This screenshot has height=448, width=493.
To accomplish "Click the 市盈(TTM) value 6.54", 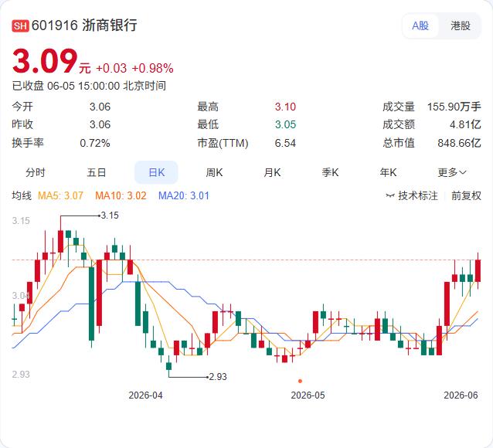I will (x=285, y=143).
